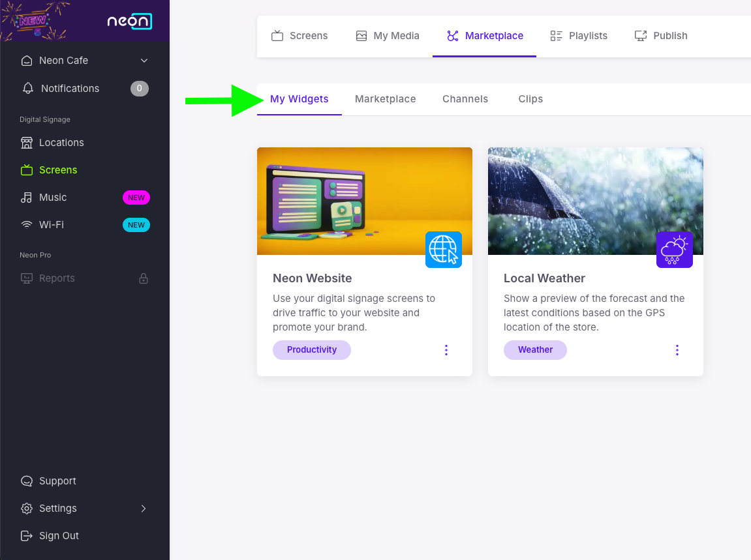Open Neon Website three-dot options menu
Viewport: 751px width, 560px height.
[x=446, y=350]
